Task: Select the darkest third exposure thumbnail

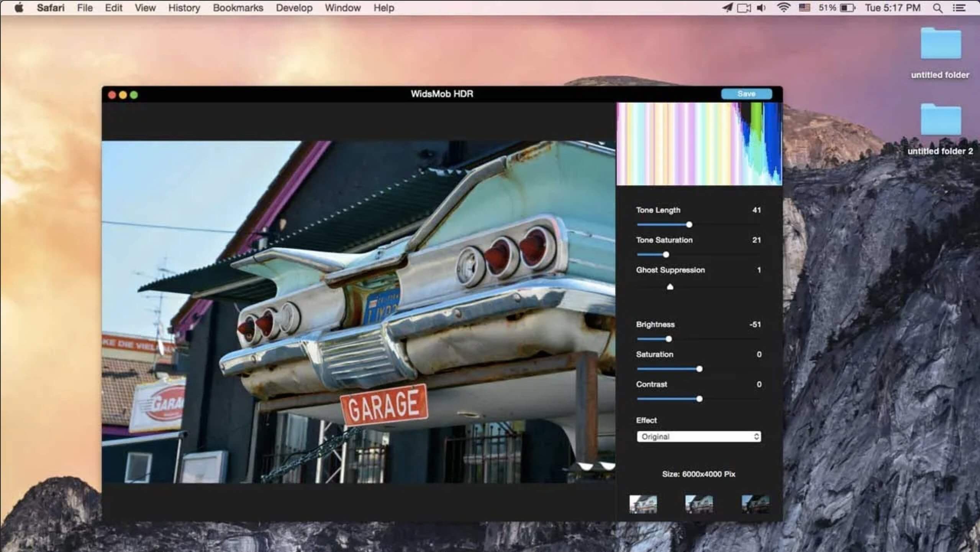Action: click(755, 504)
